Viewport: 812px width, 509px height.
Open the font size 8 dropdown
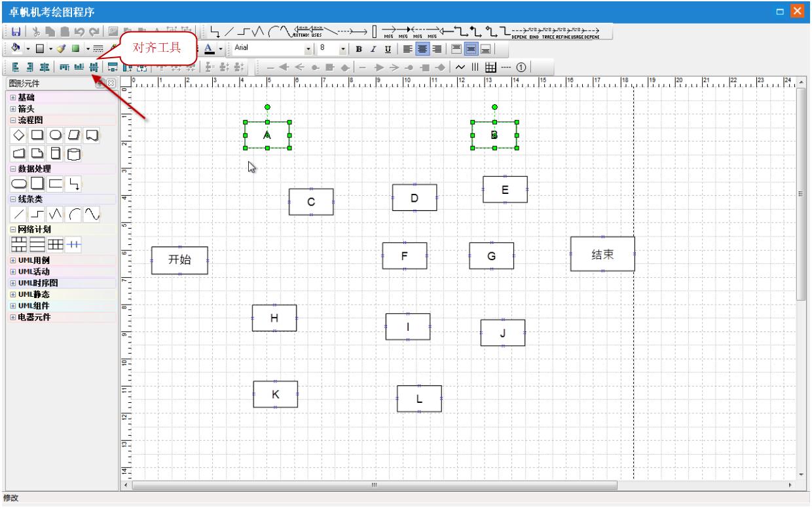(x=343, y=49)
